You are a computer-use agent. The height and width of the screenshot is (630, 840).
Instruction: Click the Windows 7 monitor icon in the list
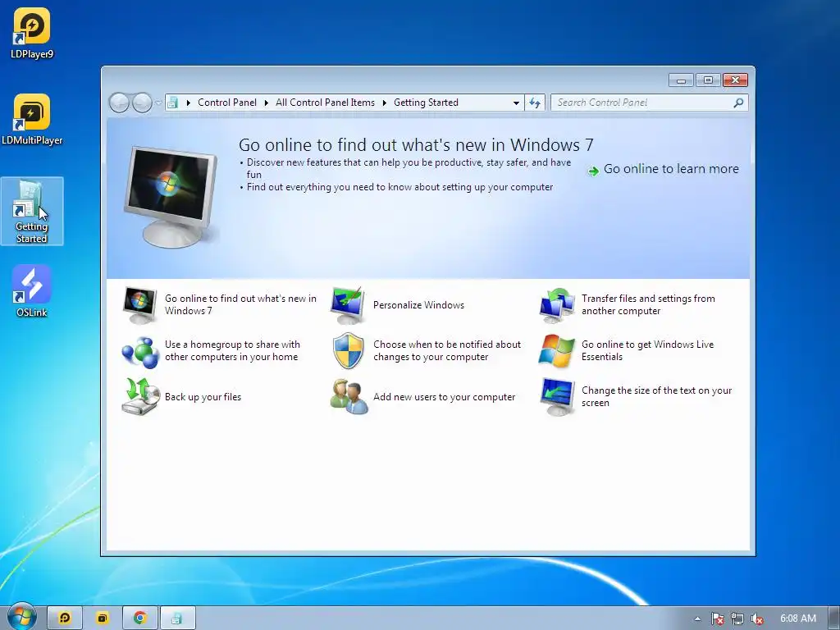tap(139, 305)
